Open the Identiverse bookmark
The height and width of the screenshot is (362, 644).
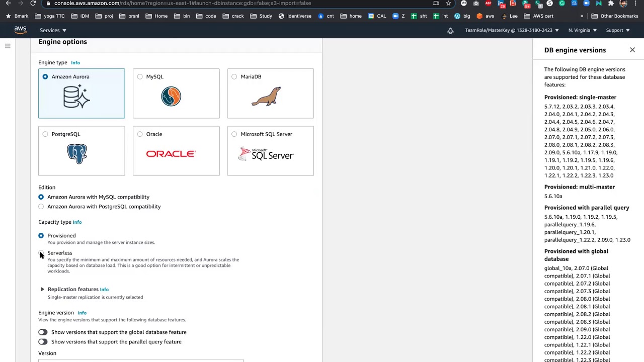pyautogui.click(x=295, y=16)
